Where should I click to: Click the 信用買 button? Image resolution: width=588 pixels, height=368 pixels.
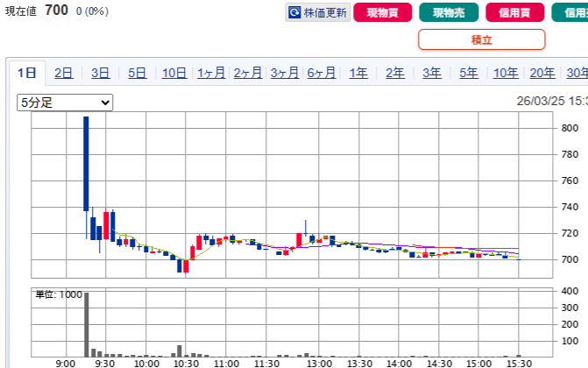pyautogui.click(x=513, y=13)
